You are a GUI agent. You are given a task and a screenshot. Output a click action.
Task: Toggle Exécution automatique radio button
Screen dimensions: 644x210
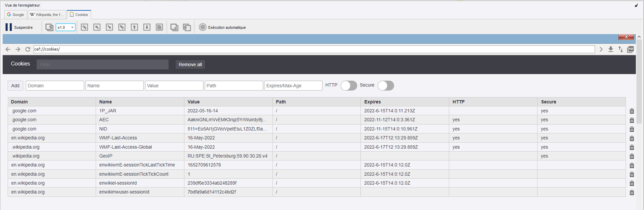point(203,27)
